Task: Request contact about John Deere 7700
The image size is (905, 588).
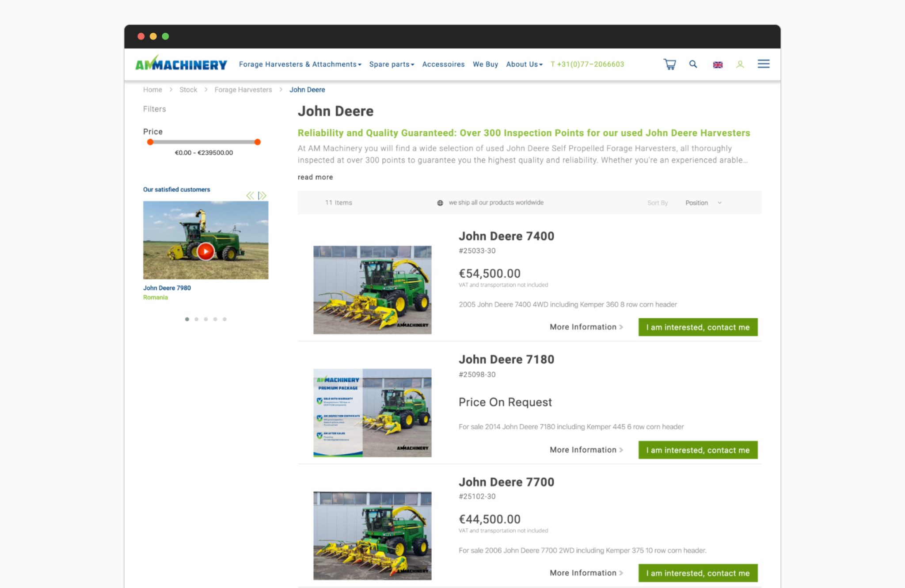Action: (x=698, y=573)
